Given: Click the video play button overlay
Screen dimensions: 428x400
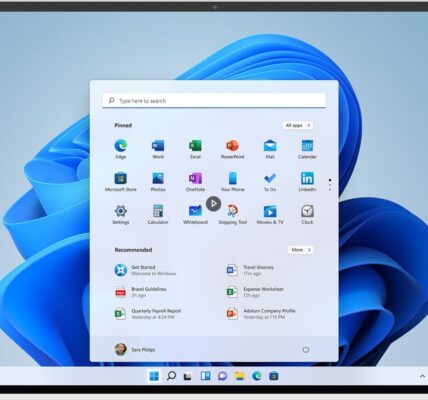Looking at the screenshot, I should click(214, 203).
